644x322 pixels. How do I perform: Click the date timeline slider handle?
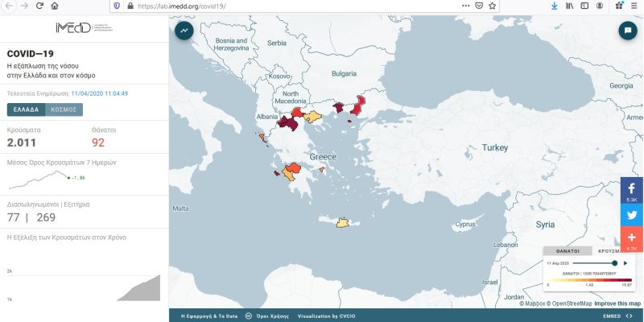(x=614, y=263)
